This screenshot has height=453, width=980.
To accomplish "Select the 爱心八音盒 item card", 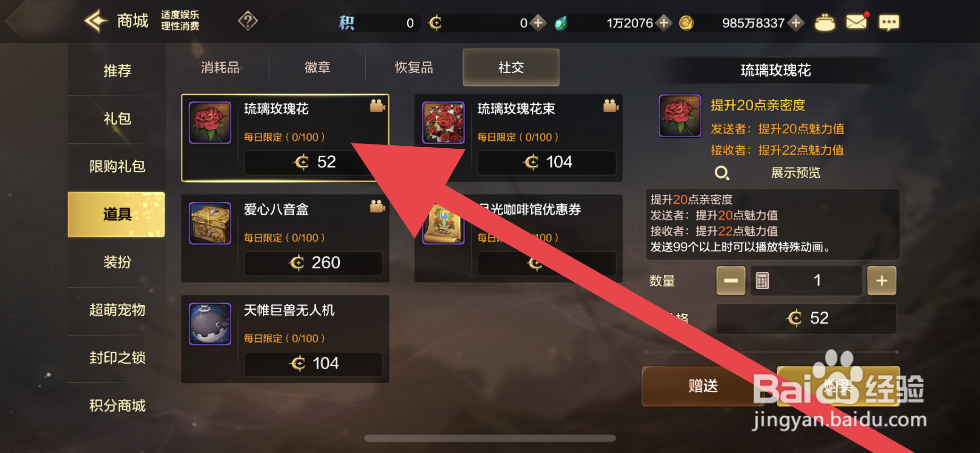I will tap(285, 238).
